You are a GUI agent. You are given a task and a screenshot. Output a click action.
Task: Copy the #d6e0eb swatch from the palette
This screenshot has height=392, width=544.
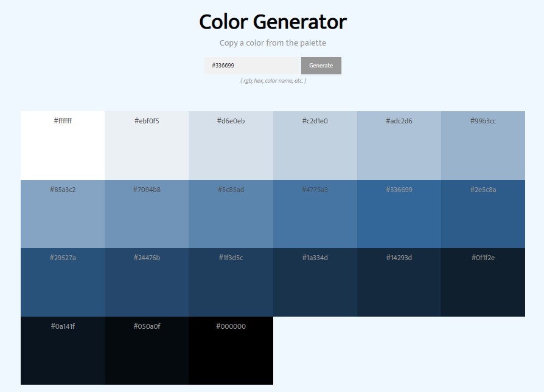coord(231,145)
